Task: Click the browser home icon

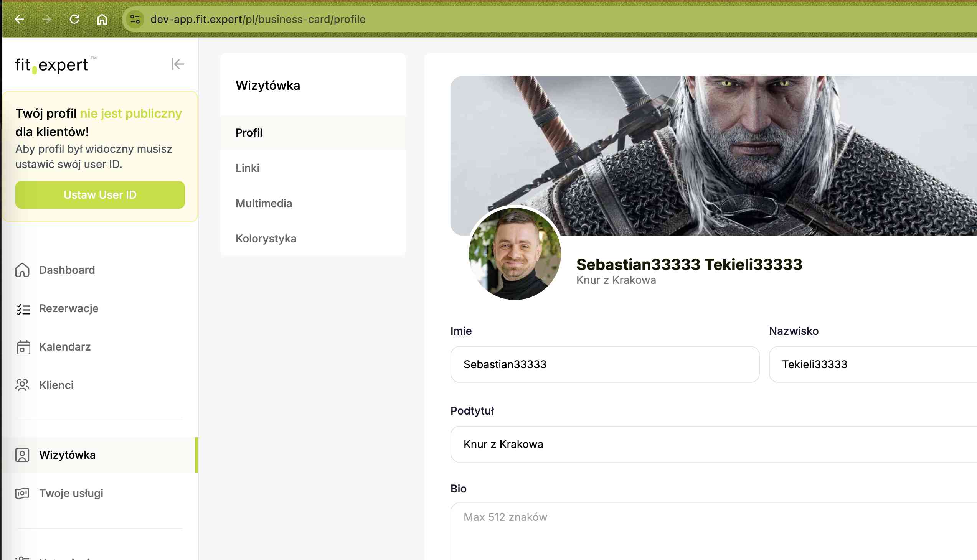Action: [102, 19]
